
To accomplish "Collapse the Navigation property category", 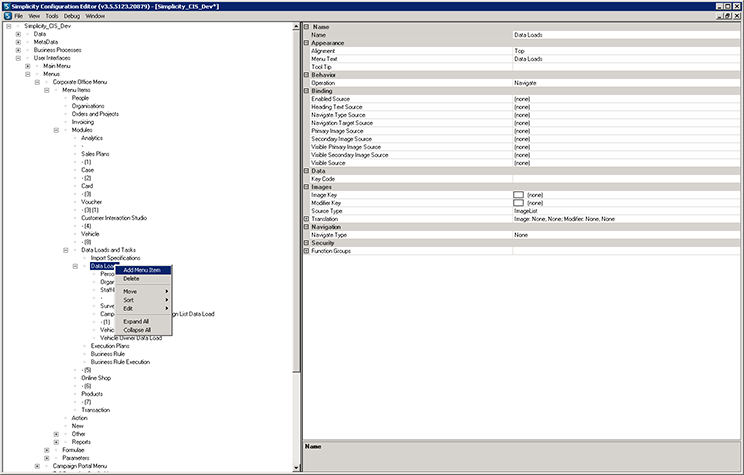I will pos(307,227).
